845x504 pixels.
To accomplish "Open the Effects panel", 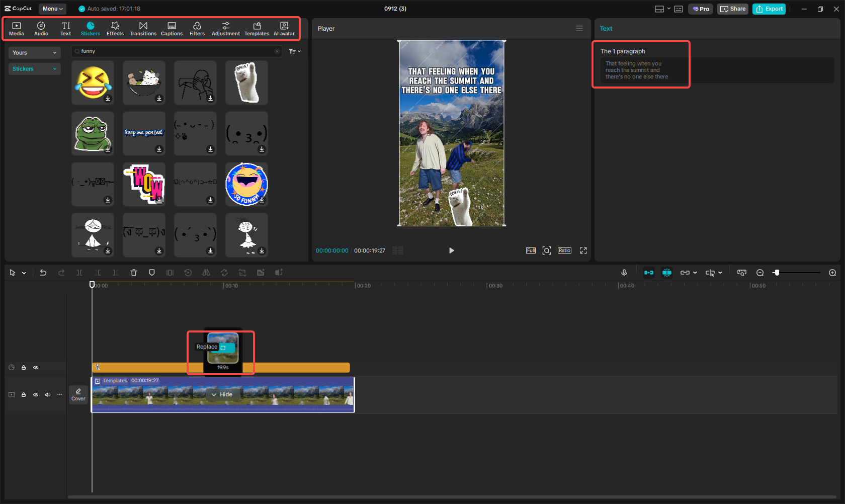I will pyautogui.click(x=115, y=28).
